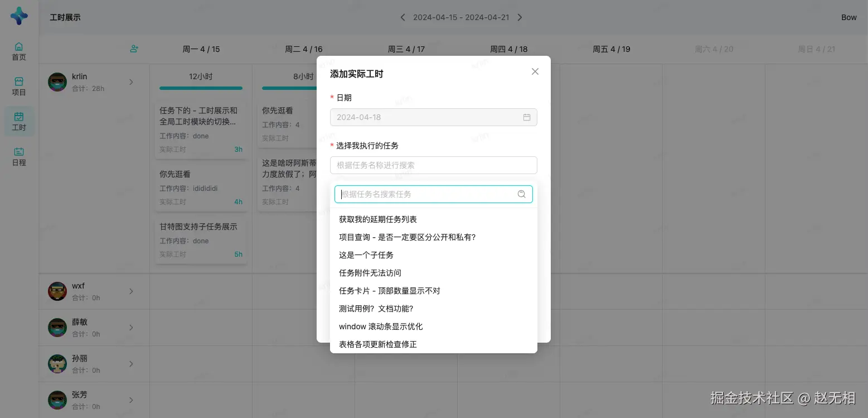The width and height of the screenshot is (868, 418).
Task: Click wxf's avatar
Action: (x=57, y=291)
